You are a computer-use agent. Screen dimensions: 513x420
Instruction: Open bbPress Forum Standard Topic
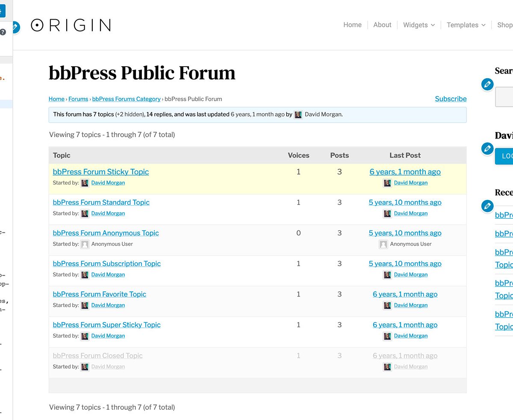[x=101, y=203]
